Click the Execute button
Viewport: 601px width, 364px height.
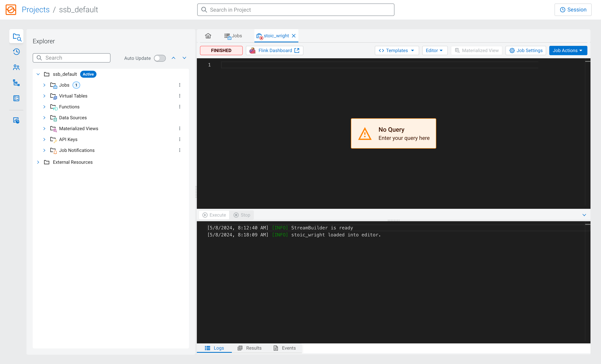[x=214, y=215]
